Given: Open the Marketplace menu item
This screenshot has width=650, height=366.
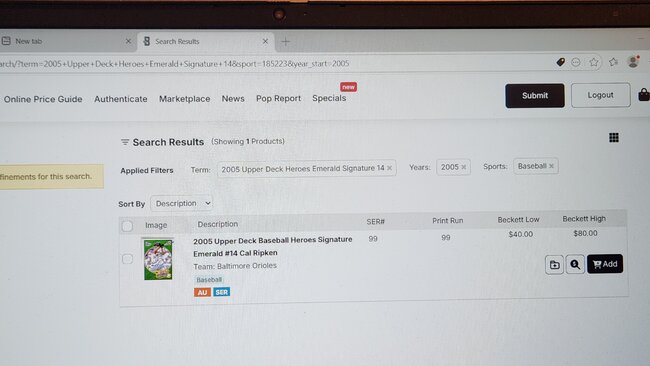Looking at the screenshot, I should pyautogui.click(x=184, y=99).
